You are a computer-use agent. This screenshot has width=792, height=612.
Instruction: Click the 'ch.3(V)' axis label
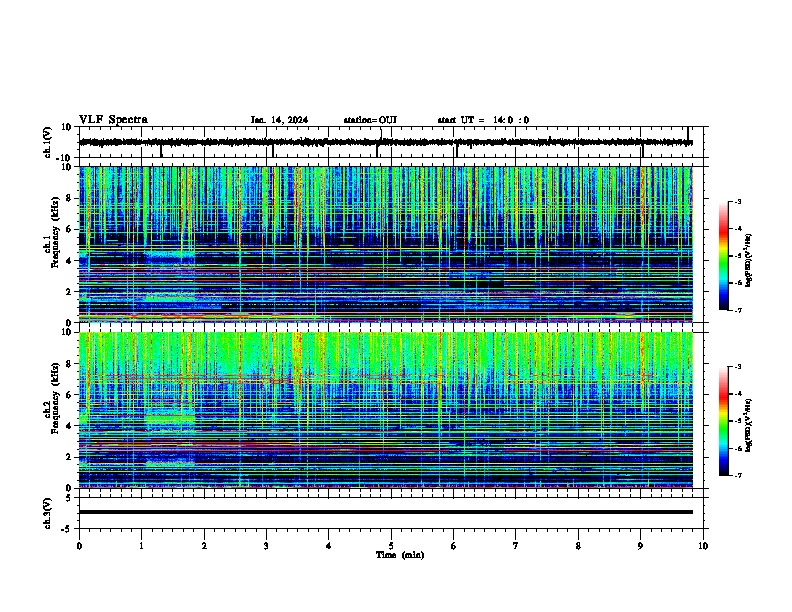48,513
